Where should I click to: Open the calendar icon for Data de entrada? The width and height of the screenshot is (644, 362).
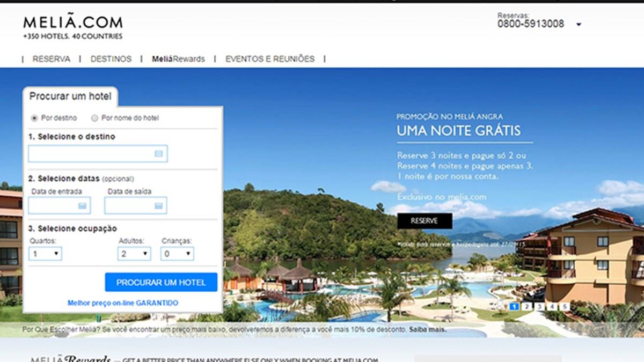pyautogui.click(x=82, y=205)
